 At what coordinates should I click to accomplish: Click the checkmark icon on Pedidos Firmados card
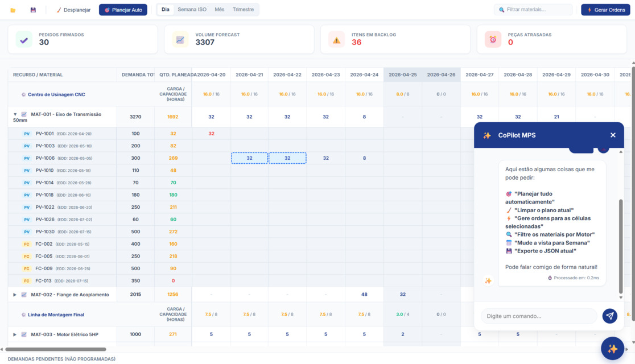24,39
